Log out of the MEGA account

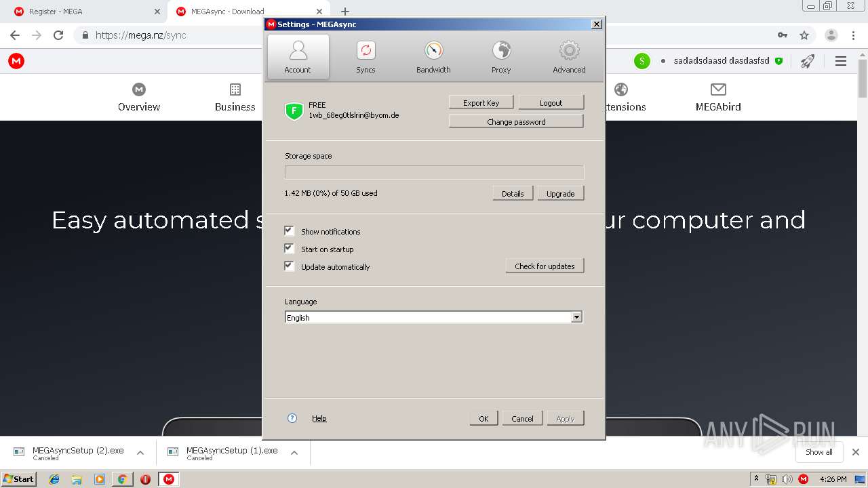tap(551, 102)
